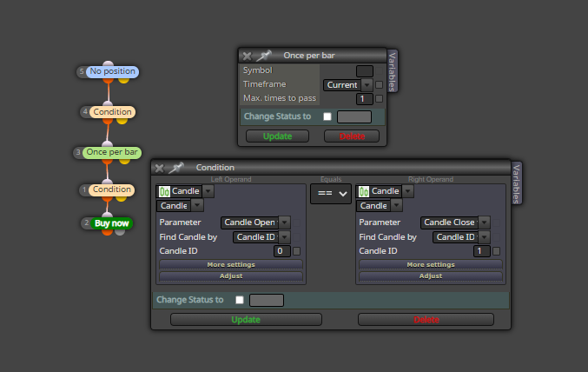
Task: Enable Change Status to in Once per bar
Action: (327, 116)
